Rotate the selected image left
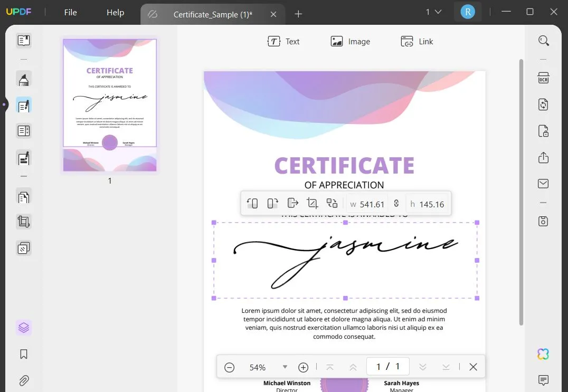Screen dimensions: 568x392 point(252,203)
